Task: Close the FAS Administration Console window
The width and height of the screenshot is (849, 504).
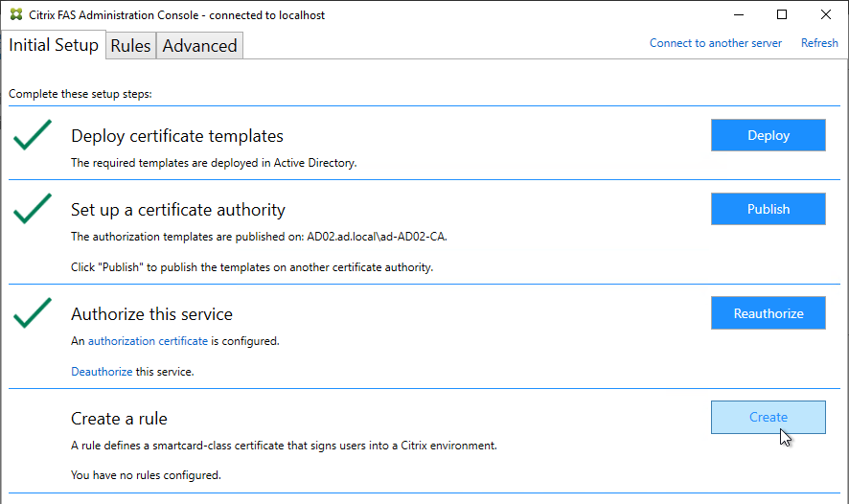Action: (x=826, y=14)
